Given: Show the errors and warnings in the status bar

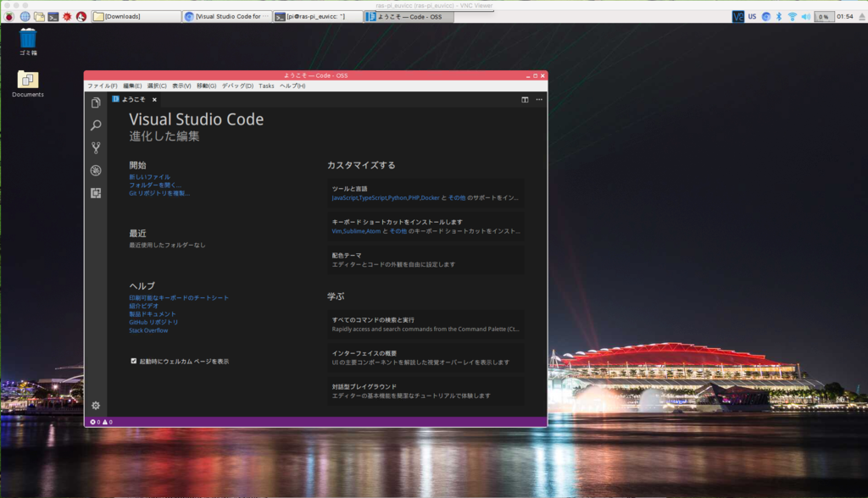Looking at the screenshot, I should [102, 422].
